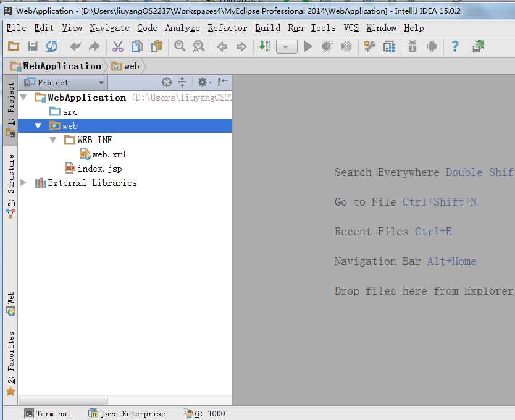Click the Cut scissors icon
The width and height of the screenshot is (515, 420).
coord(117,47)
